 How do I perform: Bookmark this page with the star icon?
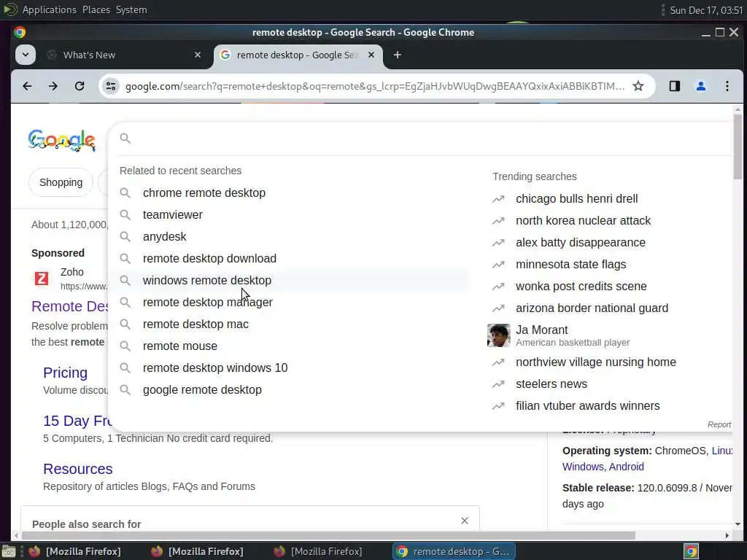638,86
